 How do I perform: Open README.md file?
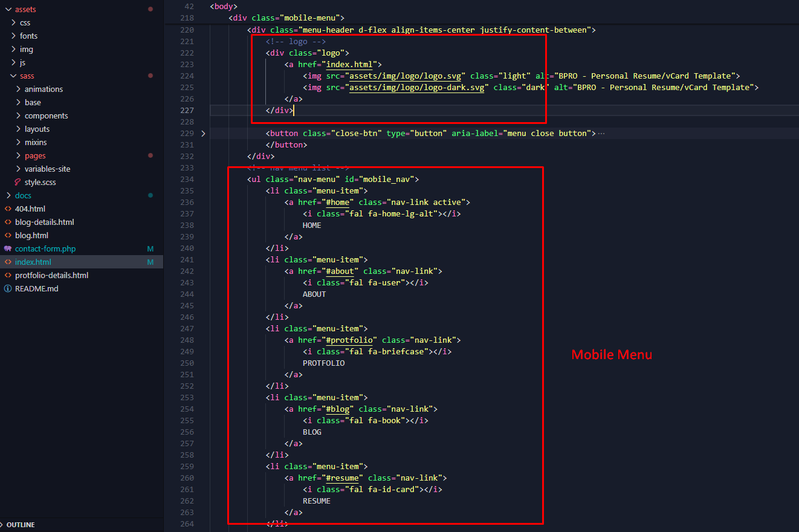(x=37, y=288)
